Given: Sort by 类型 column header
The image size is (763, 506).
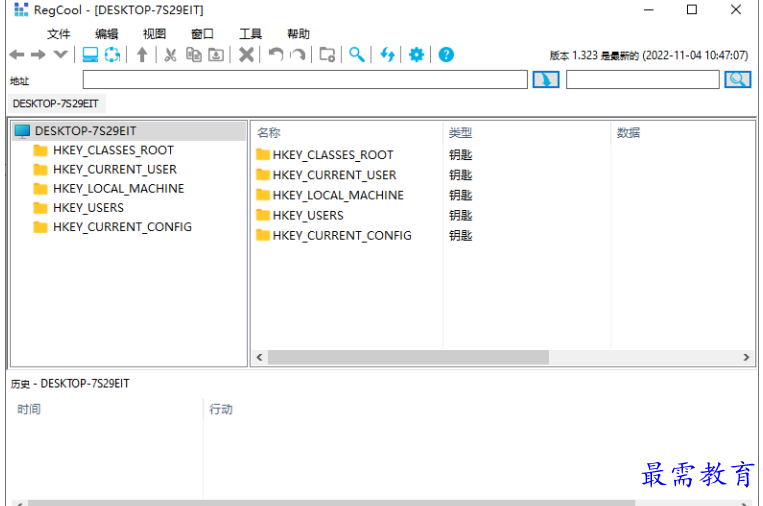Looking at the screenshot, I should tap(460, 132).
